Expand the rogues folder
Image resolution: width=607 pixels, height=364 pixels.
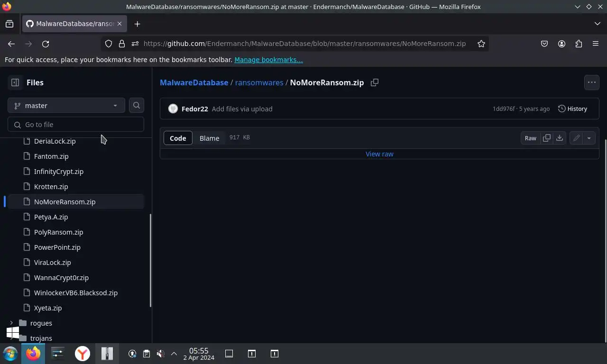pyautogui.click(x=11, y=323)
